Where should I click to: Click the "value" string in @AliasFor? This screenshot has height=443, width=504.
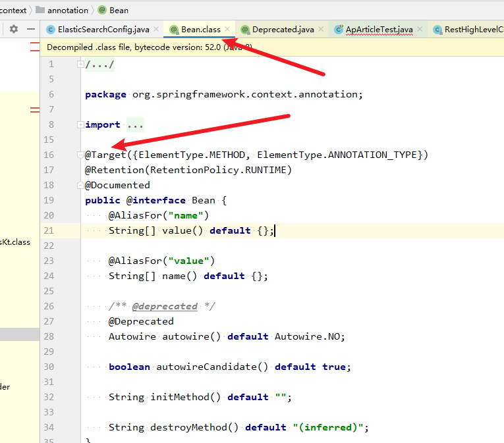click(x=188, y=261)
